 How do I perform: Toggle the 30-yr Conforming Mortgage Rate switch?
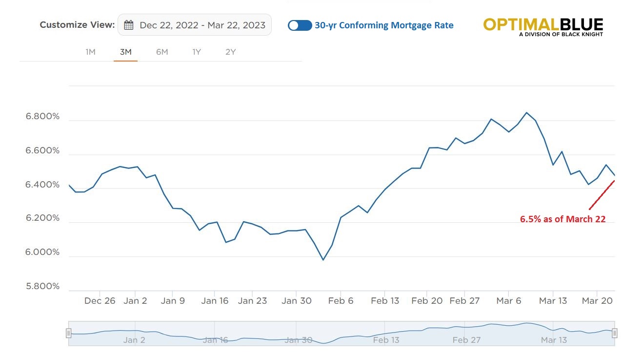(300, 25)
